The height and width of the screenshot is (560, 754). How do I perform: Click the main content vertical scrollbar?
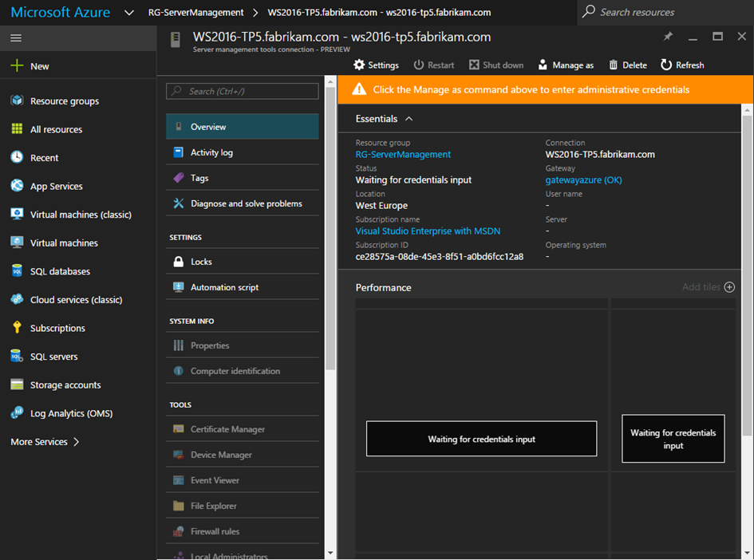(747, 274)
